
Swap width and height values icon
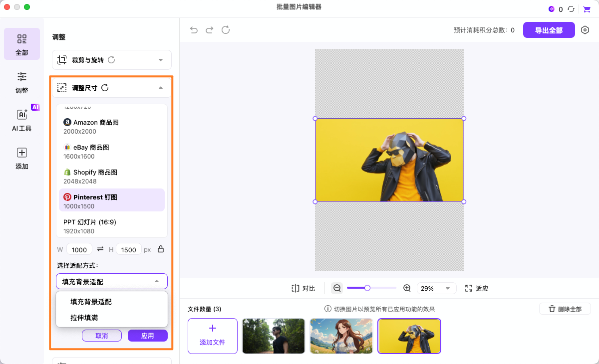tap(100, 249)
